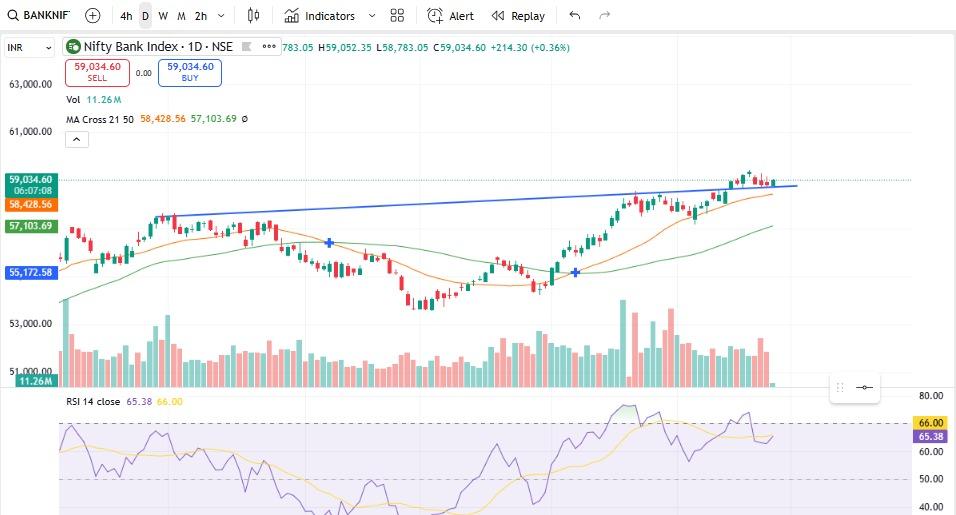956x515 pixels.
Task: Click the null symbol after MA Cross values
Action: [x=244, y=119]
